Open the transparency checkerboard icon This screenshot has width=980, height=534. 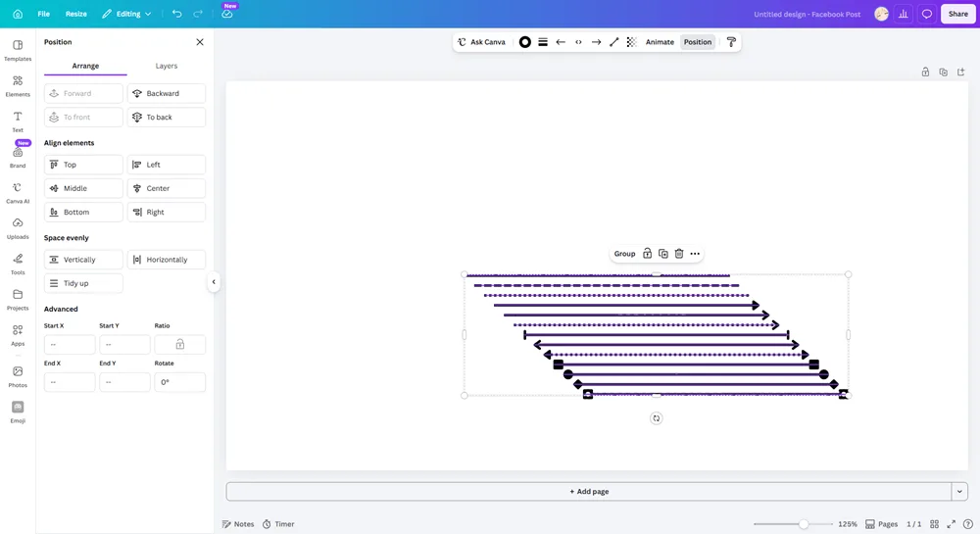[632, 42]
